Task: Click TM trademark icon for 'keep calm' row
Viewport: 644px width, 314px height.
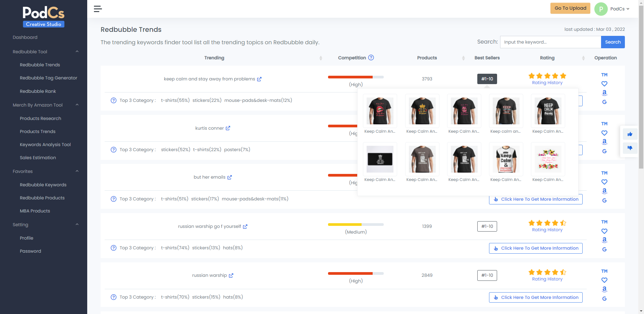Action: click(604, 75)
